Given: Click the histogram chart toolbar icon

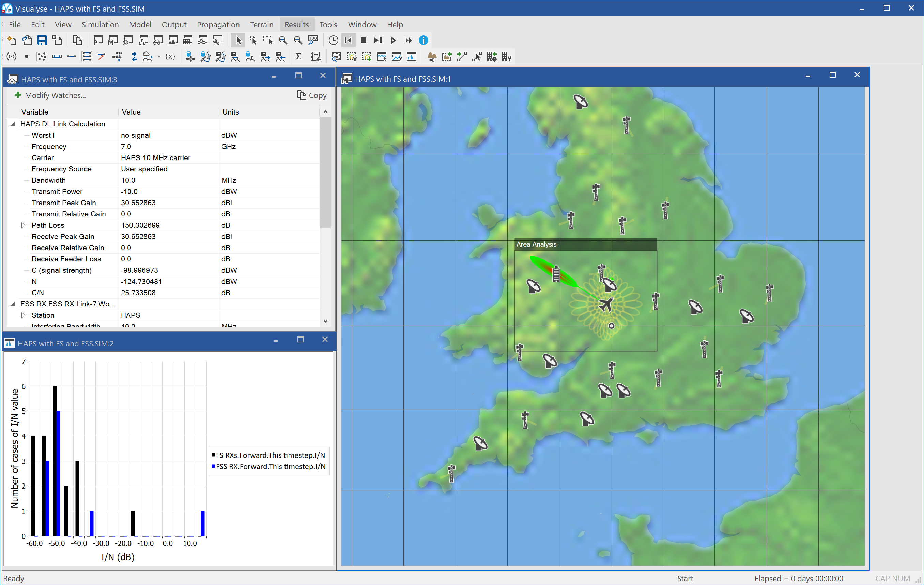Looking at the screenshot, I should coord(412,57).
